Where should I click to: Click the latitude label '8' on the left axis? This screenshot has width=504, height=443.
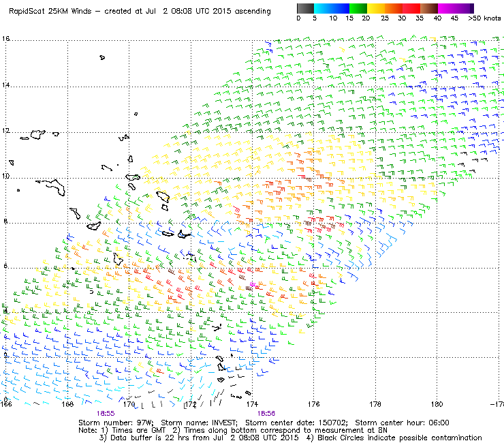[x=5, y=221]
